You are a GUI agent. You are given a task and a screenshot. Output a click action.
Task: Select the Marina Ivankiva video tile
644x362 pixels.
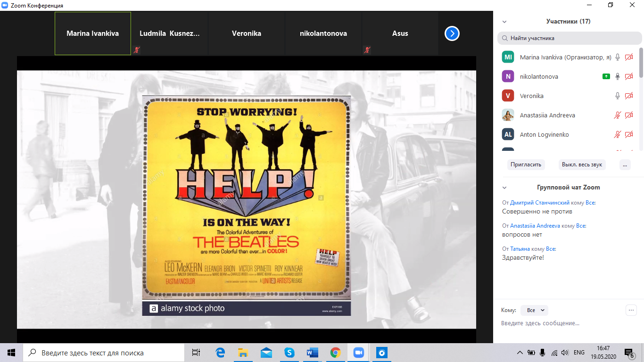coord(93,33)
